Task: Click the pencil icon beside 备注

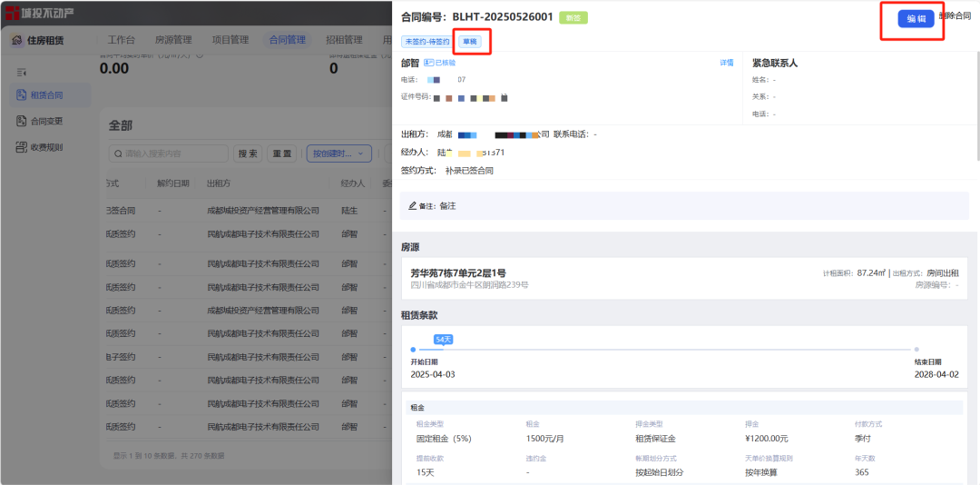Action: [413, 206]
